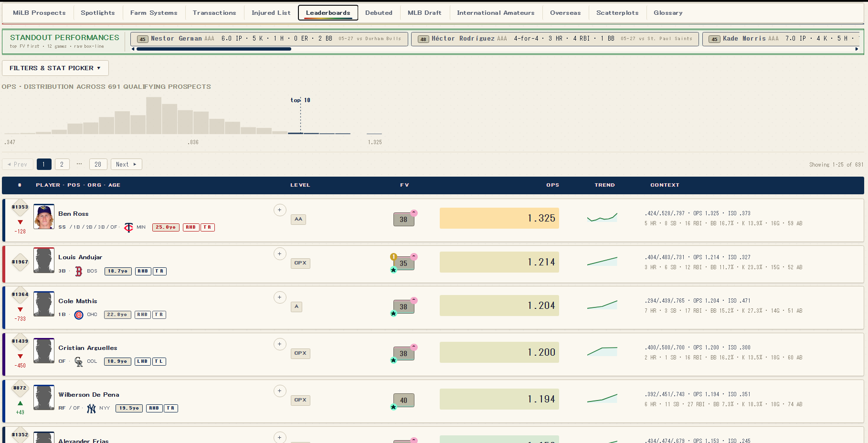
Task: Switch to the MiLB Prospects tab
Action: point(39,13)
